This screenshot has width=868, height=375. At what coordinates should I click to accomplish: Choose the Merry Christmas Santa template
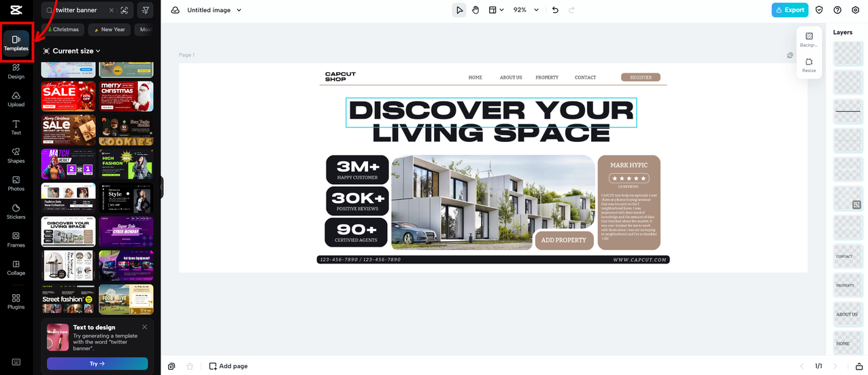coord(127,96)
